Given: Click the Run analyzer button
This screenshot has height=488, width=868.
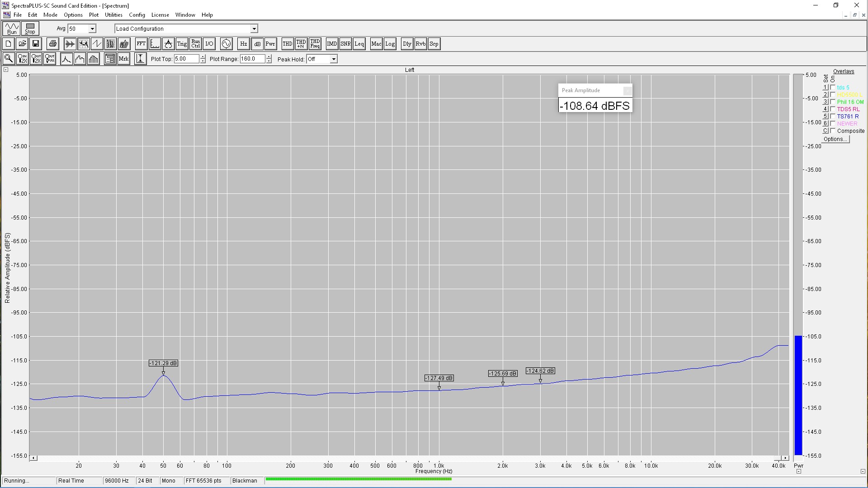Looking at the screenshot, I should pyautogui.click(x=12, y=28).
